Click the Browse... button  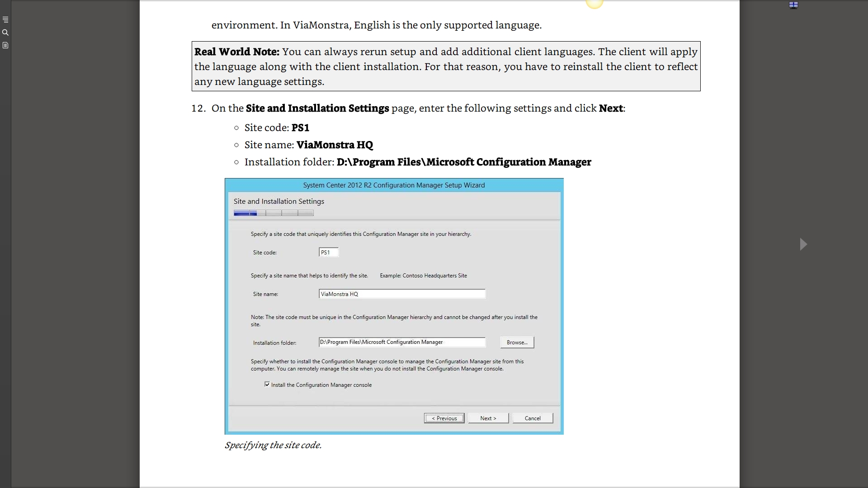pos(517,343)
